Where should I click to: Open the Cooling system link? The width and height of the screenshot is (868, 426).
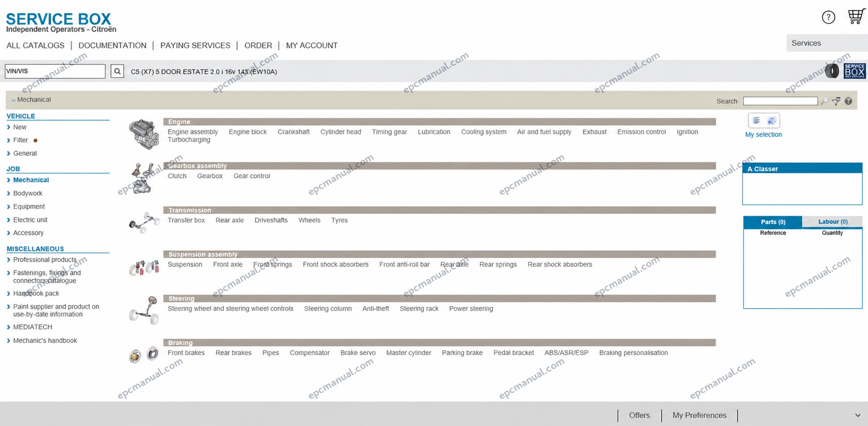click(x=484, y=132)
